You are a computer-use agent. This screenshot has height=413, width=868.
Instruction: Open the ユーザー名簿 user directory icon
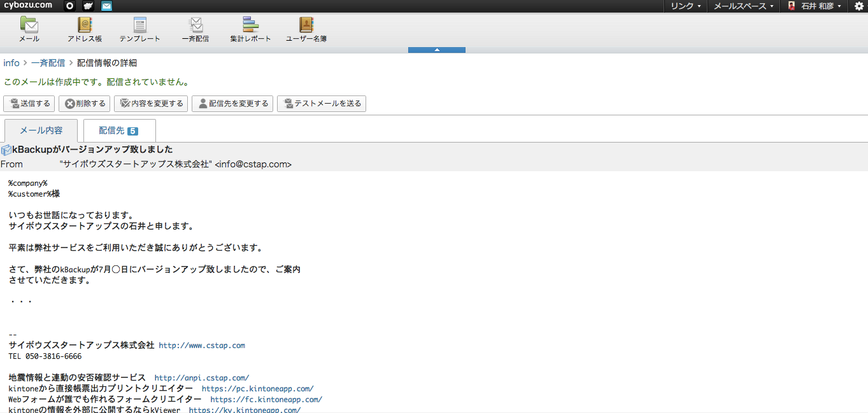point(306,29)
